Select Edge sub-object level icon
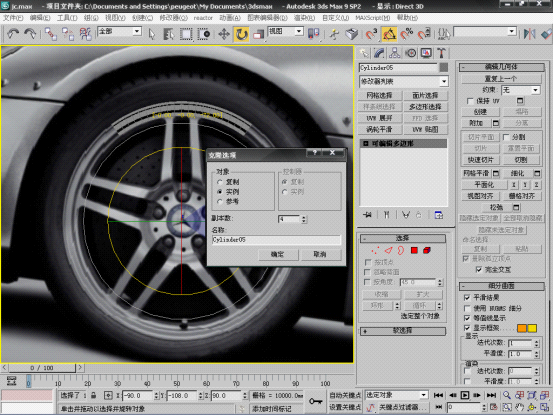The height and width of the screenshot is (415, 553). click(x=388, y=250)
